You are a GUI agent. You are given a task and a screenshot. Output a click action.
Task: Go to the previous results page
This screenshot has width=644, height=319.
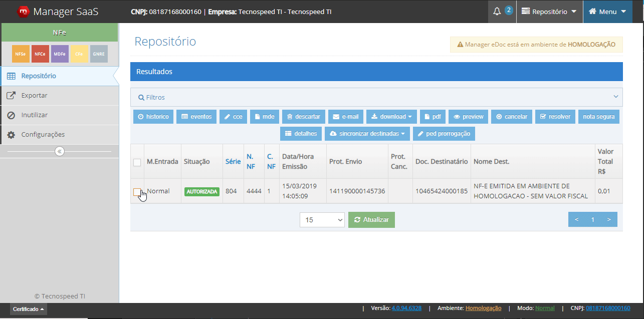(x=577, y=219)
